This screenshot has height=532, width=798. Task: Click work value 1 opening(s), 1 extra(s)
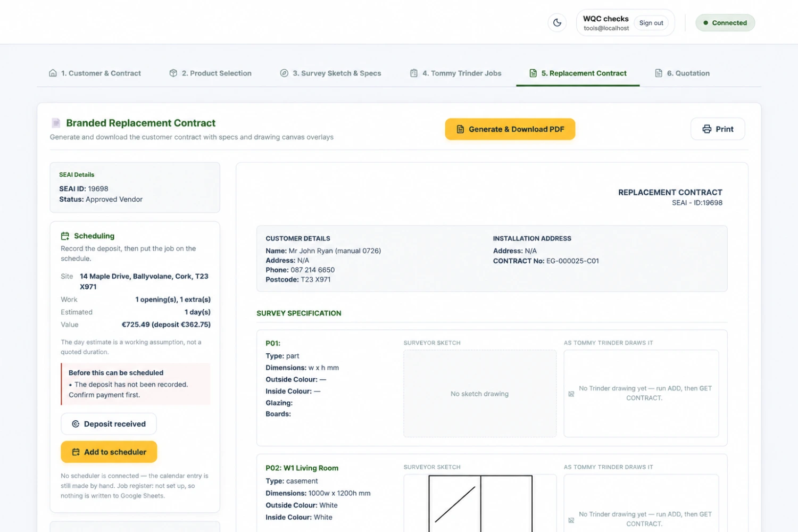173,300
